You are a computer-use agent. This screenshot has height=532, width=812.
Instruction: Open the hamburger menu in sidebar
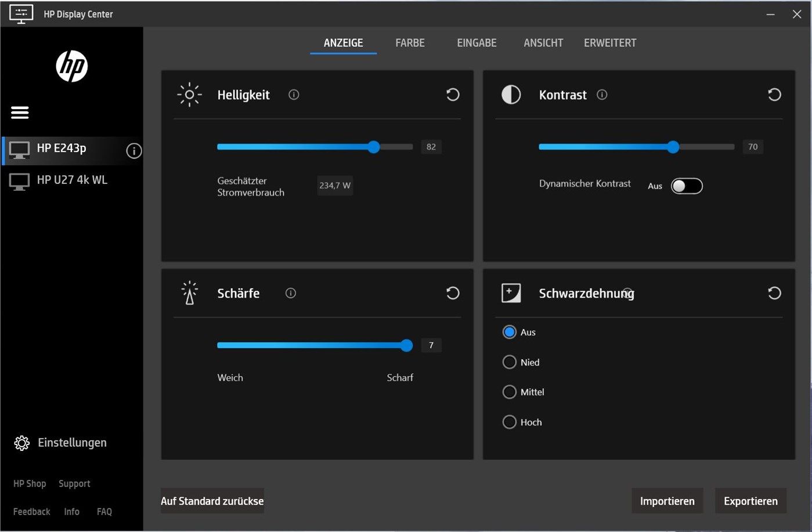[20, 113]
